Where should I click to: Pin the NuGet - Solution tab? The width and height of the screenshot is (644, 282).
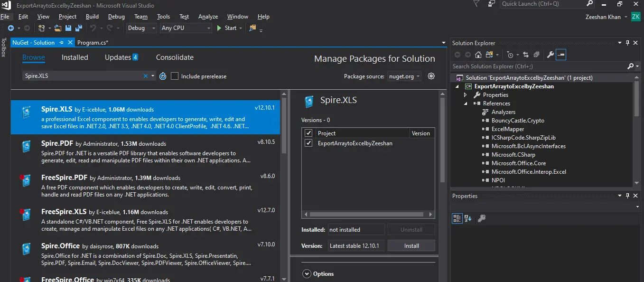[x=61, y=42]
